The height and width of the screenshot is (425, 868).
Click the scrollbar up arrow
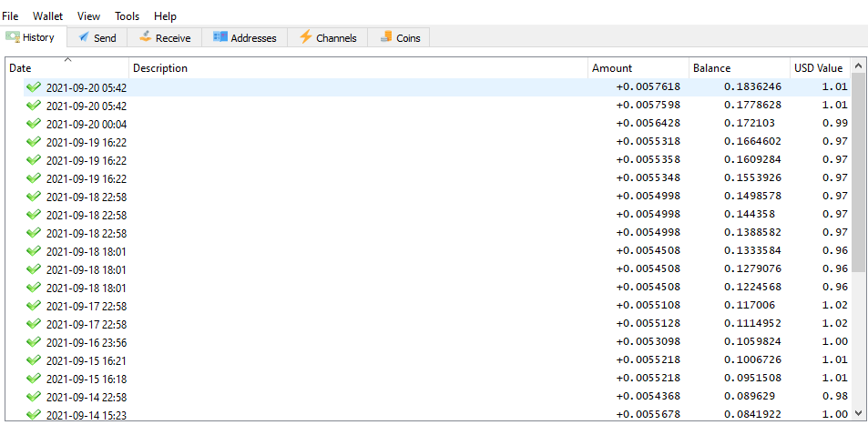pos(859,66)
